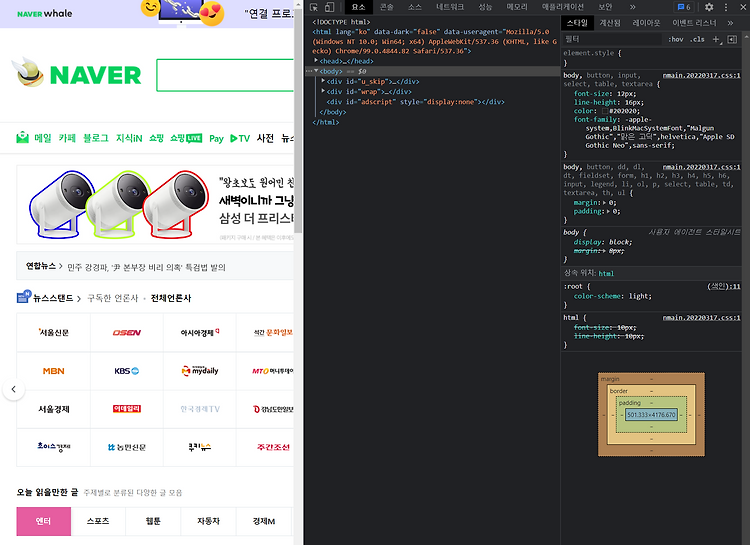Open the 블로그 link in Naver menu

96,138
